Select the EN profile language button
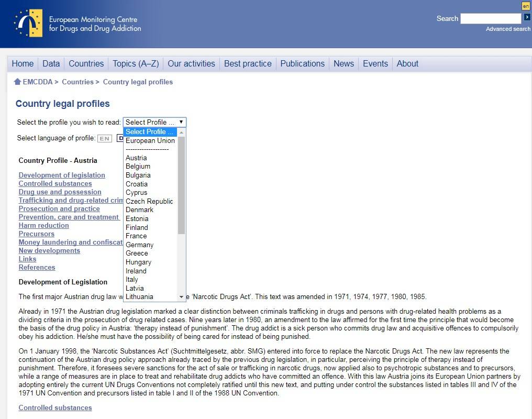Viewport: 532px width, 419px height. point(105,138)
